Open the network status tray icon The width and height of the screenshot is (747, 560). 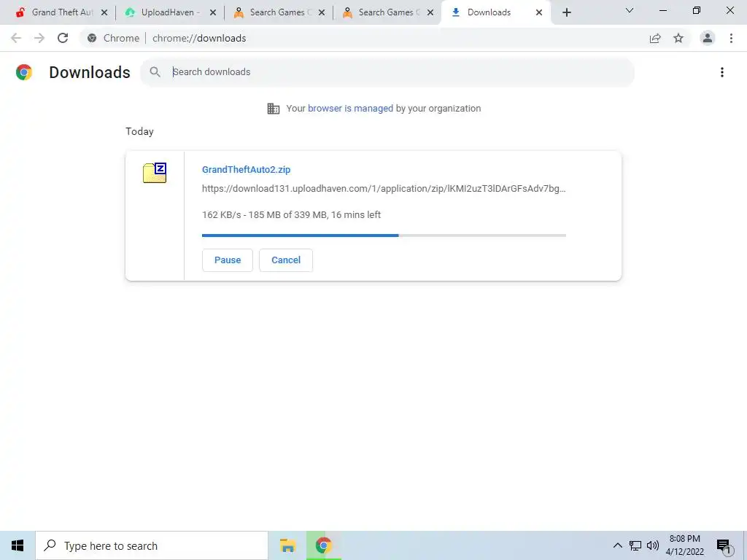point(635,545)
